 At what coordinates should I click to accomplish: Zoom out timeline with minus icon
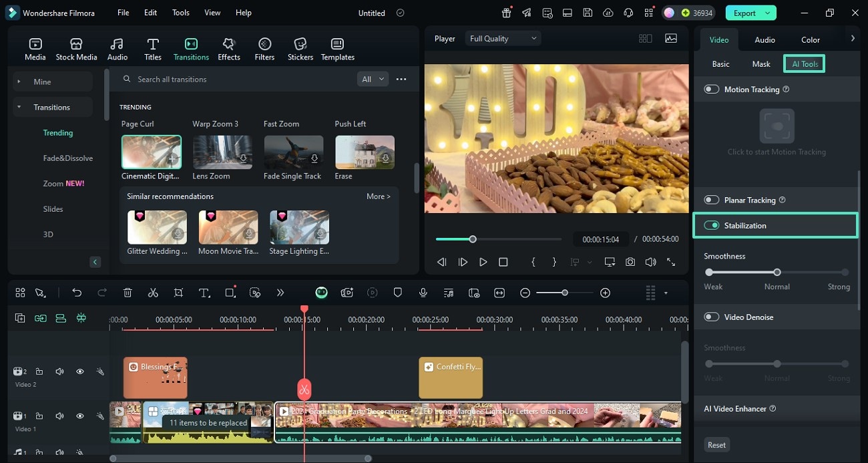525,293
